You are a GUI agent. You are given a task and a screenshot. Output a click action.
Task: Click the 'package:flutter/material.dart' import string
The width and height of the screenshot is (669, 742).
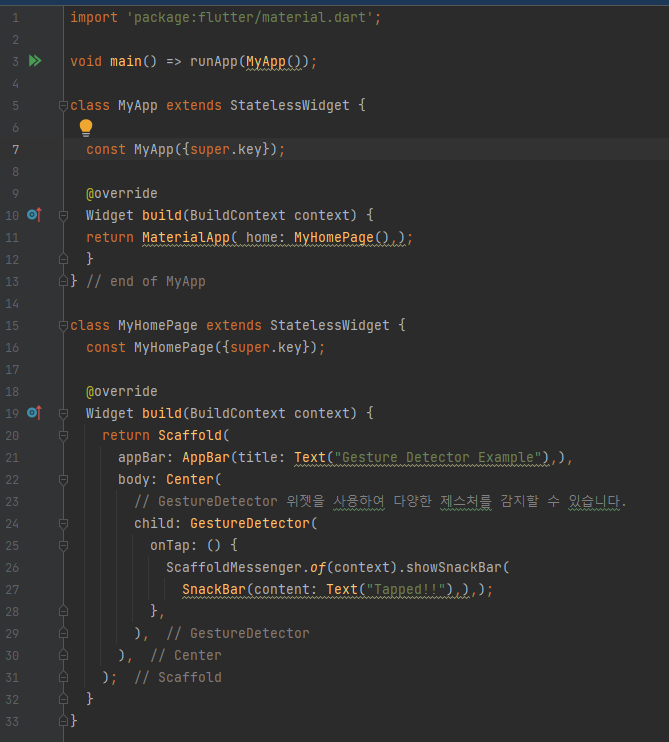pos(250,18)
